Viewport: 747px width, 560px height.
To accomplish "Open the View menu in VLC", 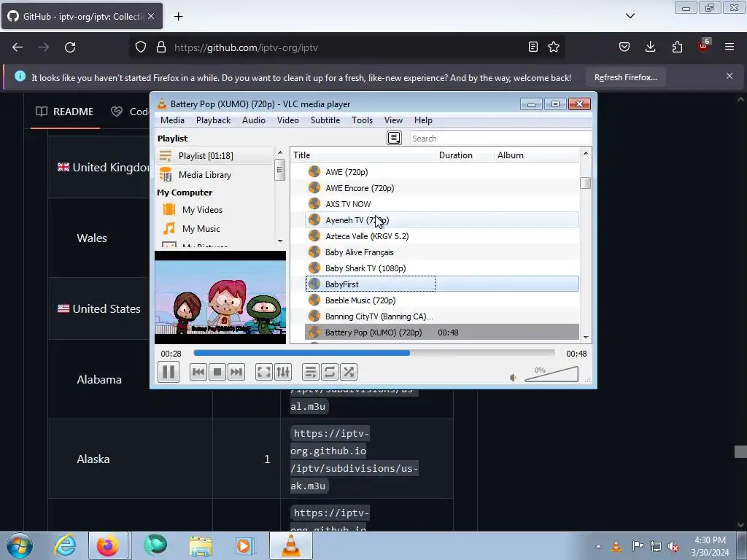I will pyautogui.click(x=393, y=120).
